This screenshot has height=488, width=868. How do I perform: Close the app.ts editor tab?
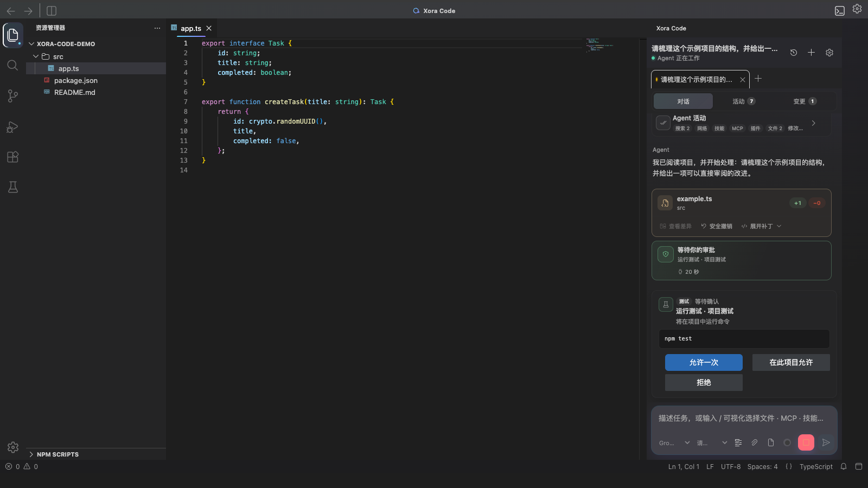(x=209, y=28)
